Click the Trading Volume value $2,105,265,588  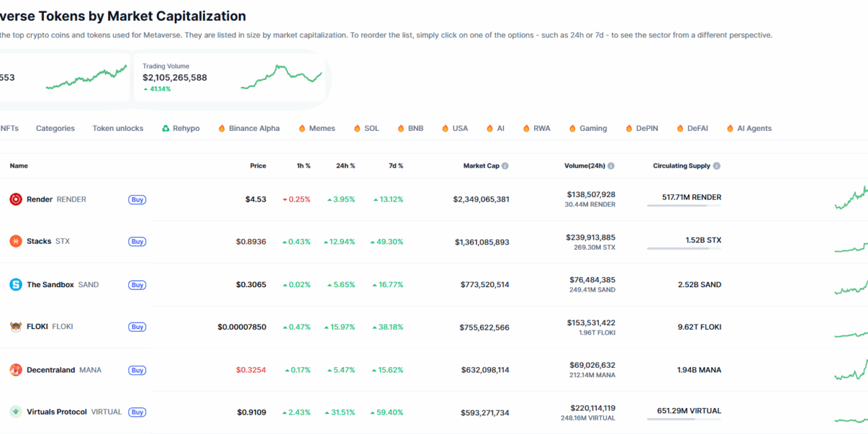(175, 77)
